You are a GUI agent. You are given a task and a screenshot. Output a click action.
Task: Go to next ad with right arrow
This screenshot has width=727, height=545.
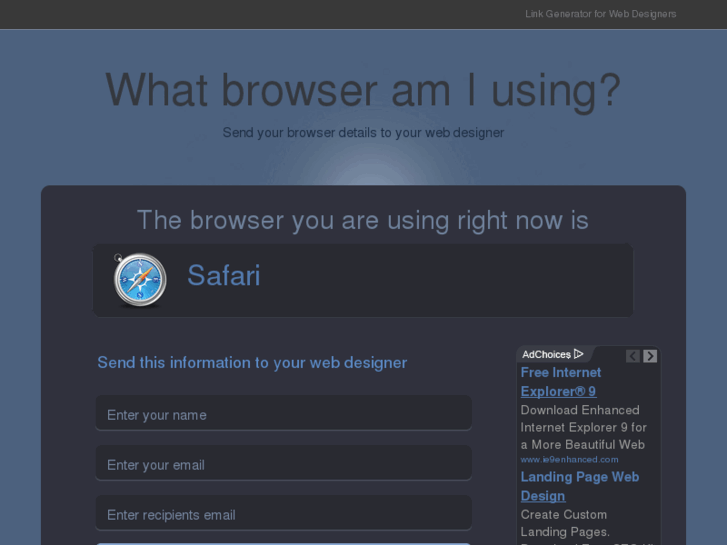(650, 356)
